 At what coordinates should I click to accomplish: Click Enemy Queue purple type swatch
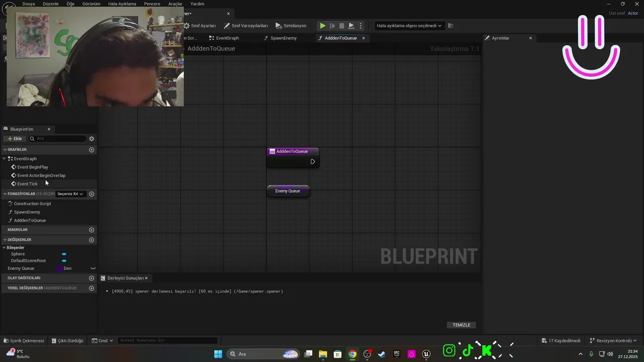60,268
